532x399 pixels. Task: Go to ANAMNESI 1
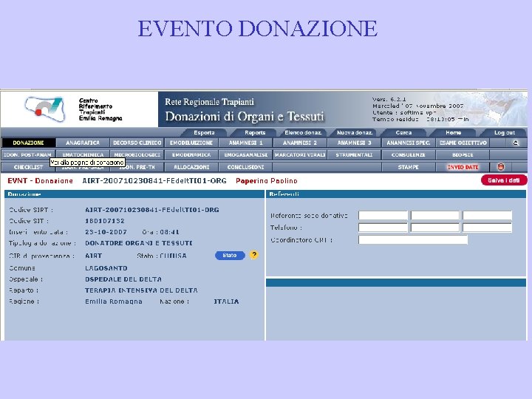click(245, 143)
